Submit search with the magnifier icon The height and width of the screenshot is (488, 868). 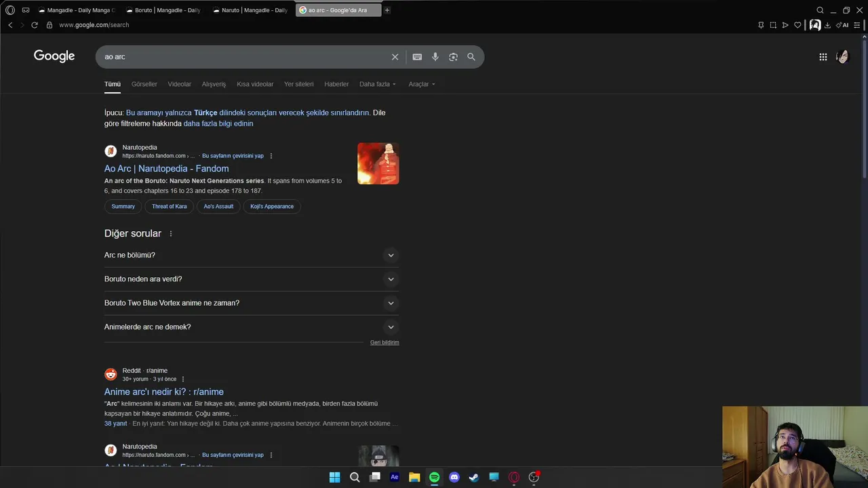click(x=471, y=57)
